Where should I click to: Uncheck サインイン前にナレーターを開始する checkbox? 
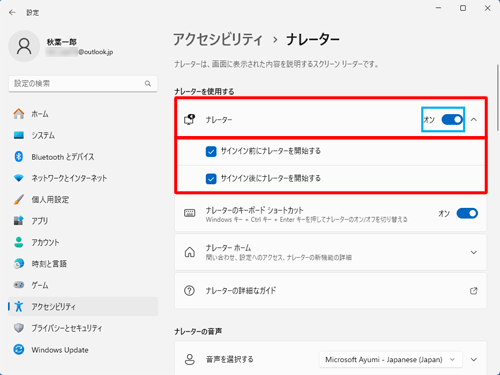211,151
